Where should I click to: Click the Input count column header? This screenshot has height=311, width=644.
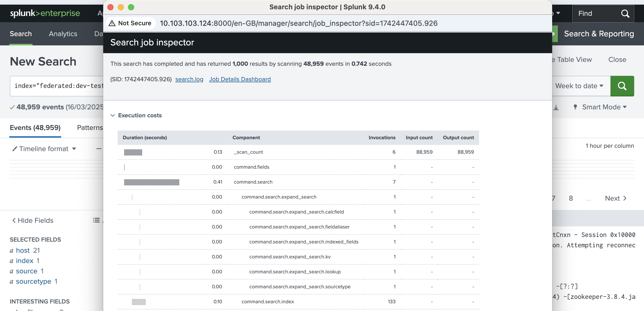419,137
